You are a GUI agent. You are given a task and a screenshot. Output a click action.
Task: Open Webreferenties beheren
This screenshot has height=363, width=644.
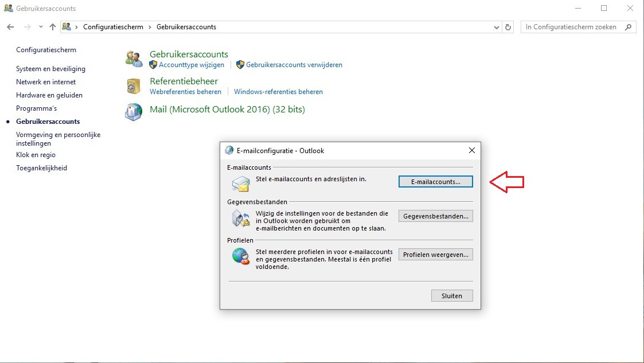pos(185,92)
